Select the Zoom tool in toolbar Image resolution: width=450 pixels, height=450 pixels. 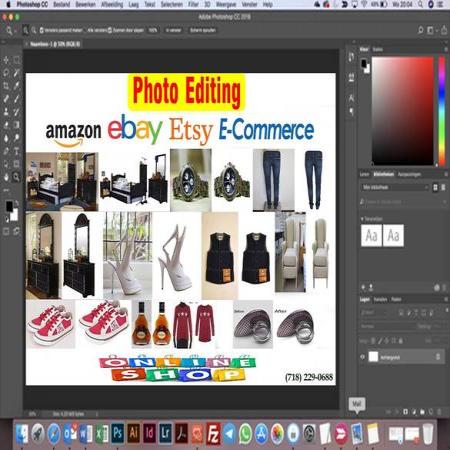(x=16, y=177)
